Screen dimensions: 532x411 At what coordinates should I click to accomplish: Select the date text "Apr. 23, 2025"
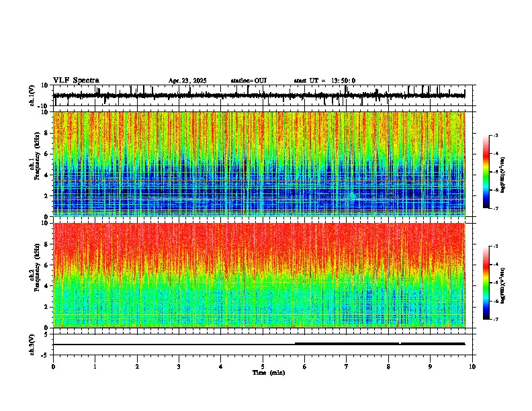coord(187,81)
